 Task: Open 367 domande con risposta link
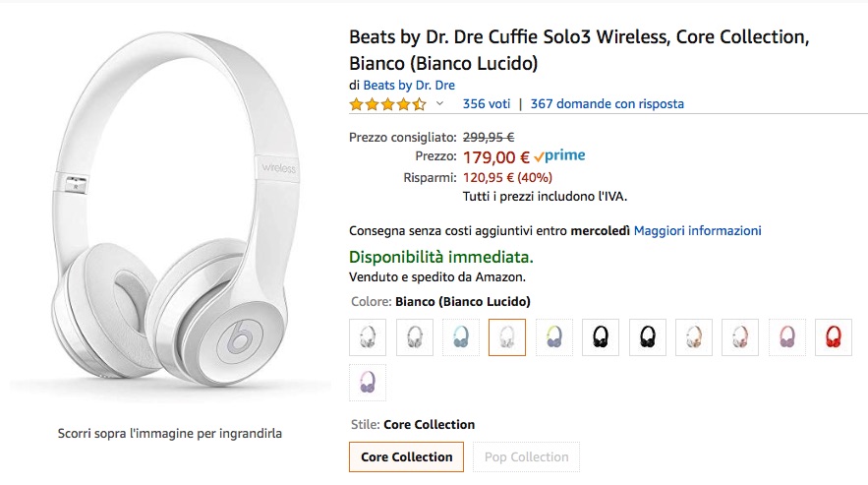point(607,103)
